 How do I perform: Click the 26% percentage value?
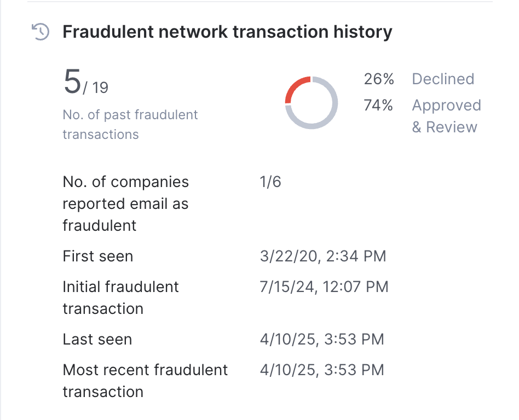point(379,79)
